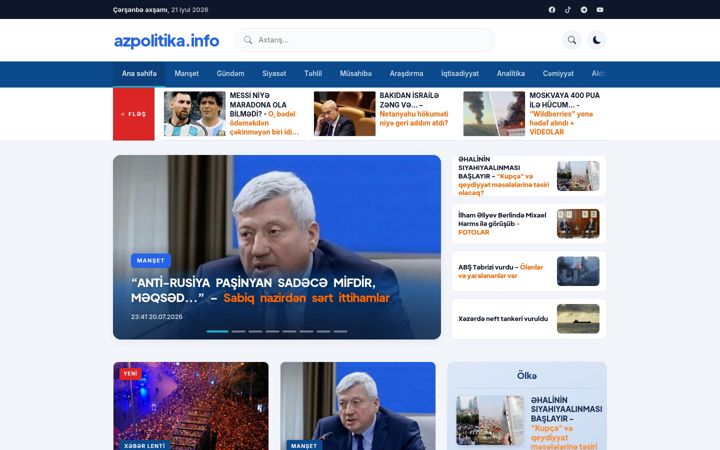This screenshot has width=720, height=450.
Task: Go to azpolitika.info logo home
Action: point(166,40)
